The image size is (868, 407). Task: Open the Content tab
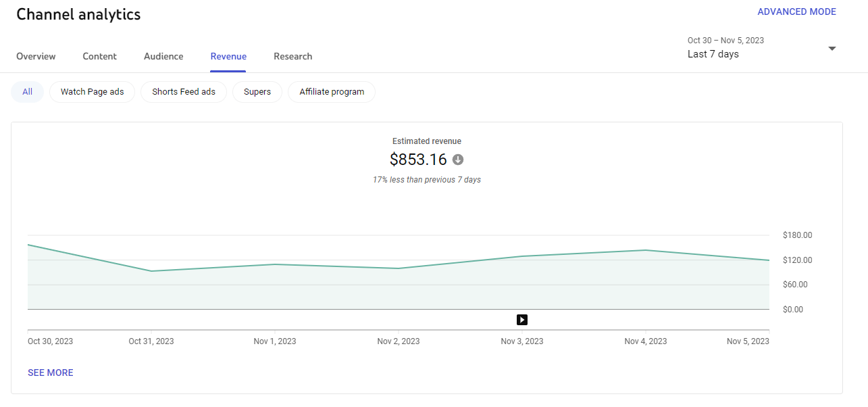point(99,56)
